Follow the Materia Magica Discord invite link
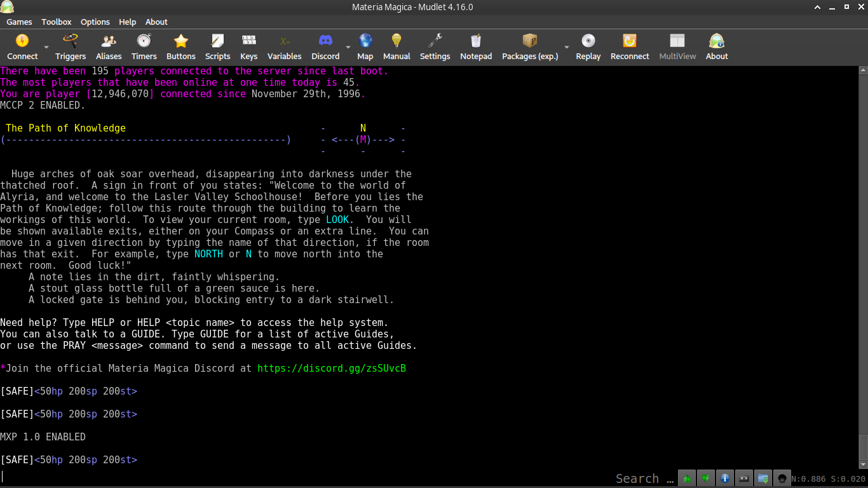The height and width of the screenshot is (488, 868). point(331,368)
